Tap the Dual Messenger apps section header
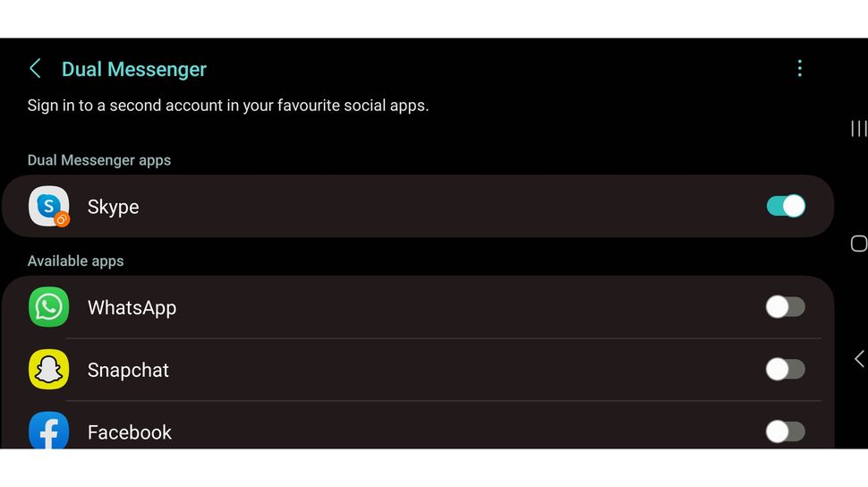Image resolution: width=868 pixels, height=487 pixels. (99, 160)
